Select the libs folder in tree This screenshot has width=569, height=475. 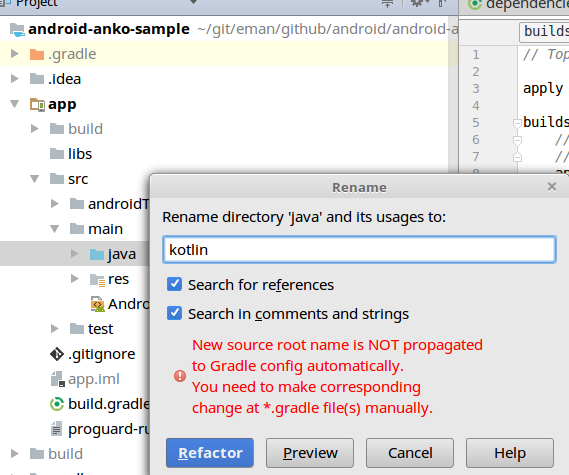pos(79,154)
